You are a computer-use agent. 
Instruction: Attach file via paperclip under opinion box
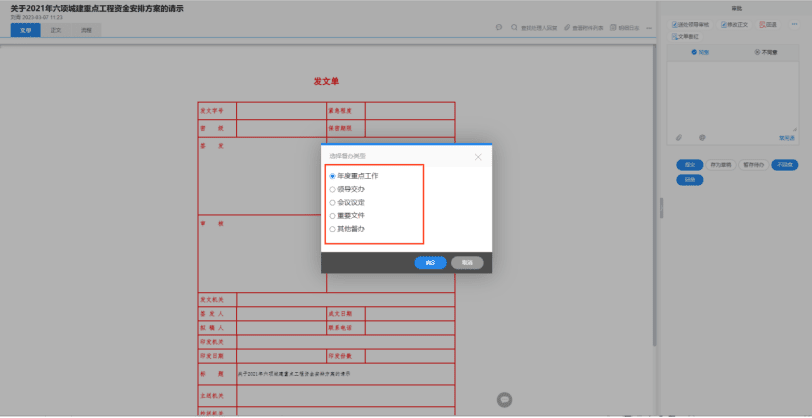tap(679, 138)
